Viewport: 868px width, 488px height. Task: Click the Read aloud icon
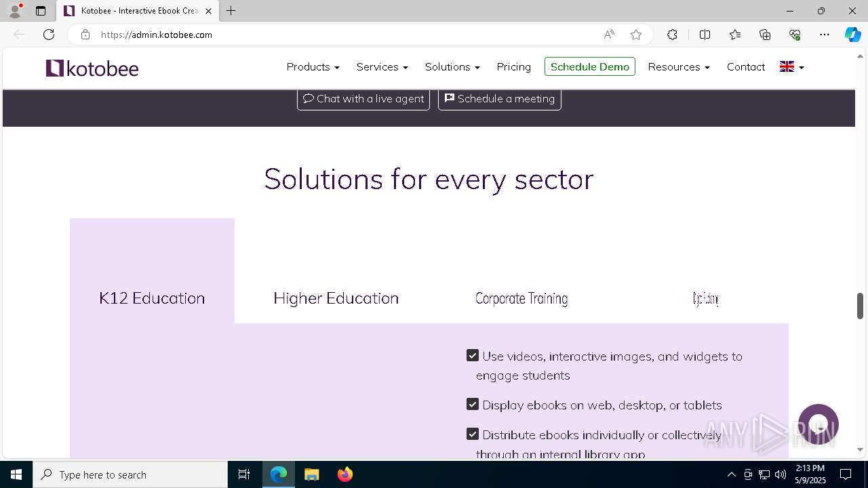[x=609, y=35]
